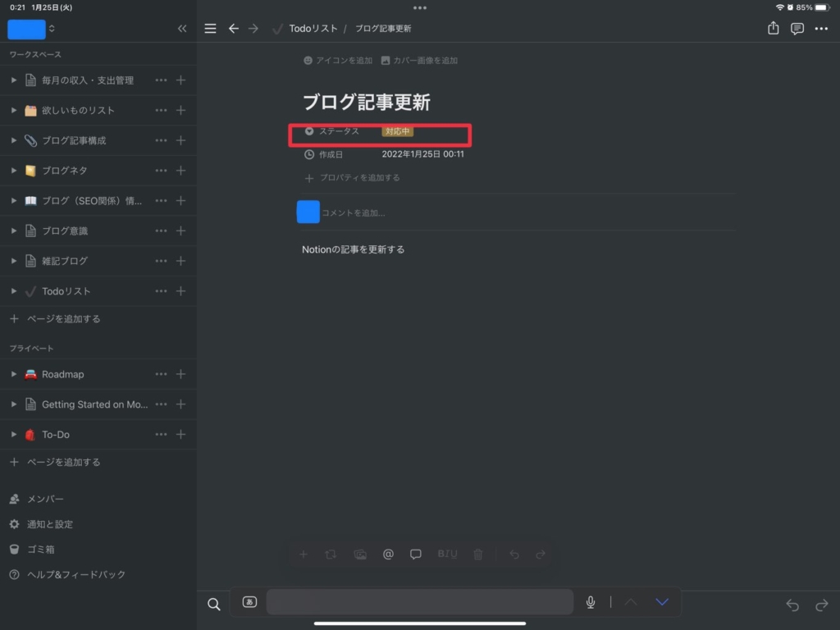
Task: Open the ブログ（SEO関係）情... page
Action: pos(92,201)
